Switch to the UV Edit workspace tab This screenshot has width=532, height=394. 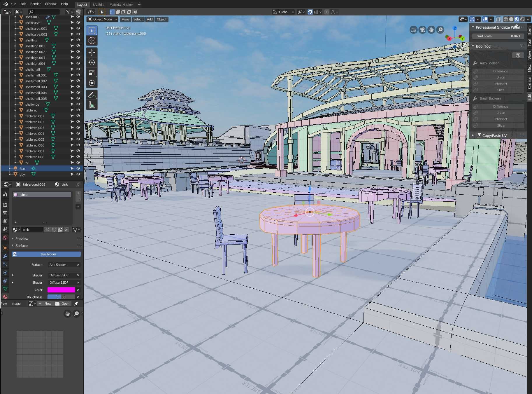point(98,5)
